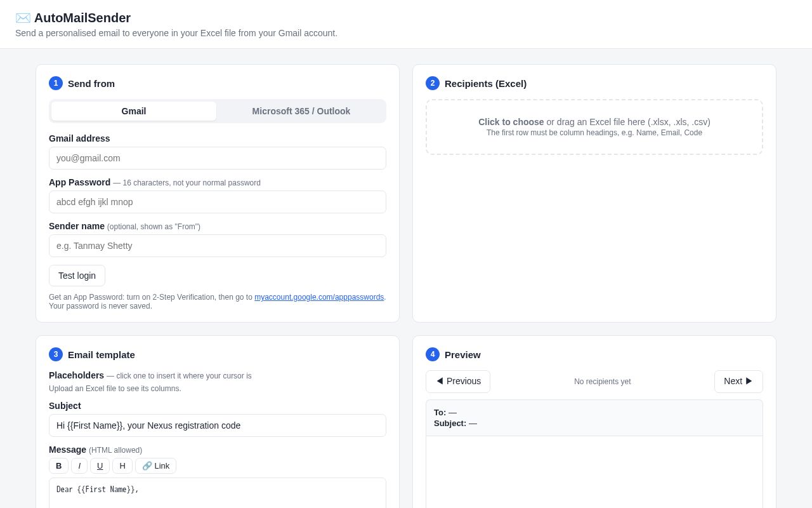This screenshot has width=812, height=508.
Task: Click the Gmail address input field
Action: point(218,158)
